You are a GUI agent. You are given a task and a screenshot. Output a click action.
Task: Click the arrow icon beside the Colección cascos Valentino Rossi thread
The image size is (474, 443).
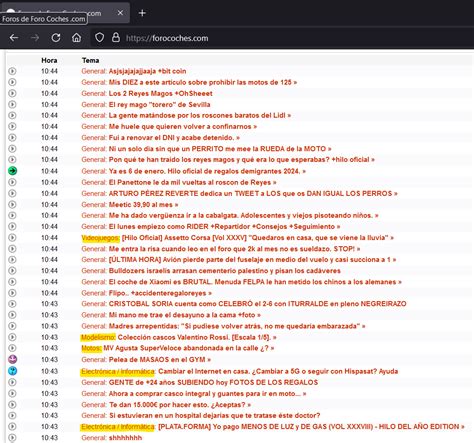click(12, 337)
